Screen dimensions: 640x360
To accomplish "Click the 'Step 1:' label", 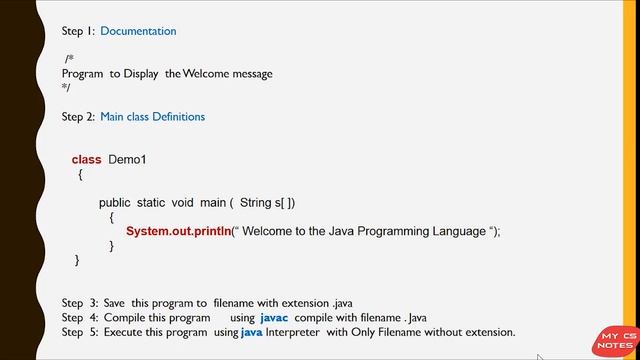I will (78, 31).
